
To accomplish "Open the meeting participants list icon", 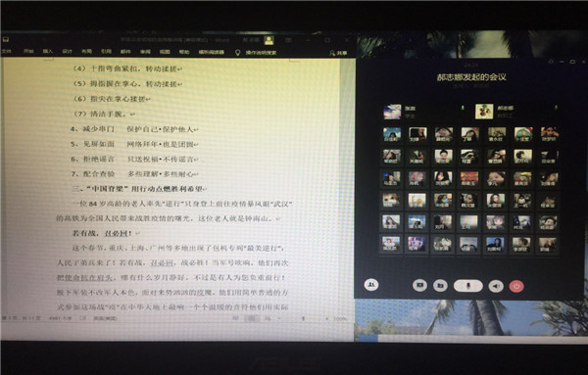I will 371,285.
